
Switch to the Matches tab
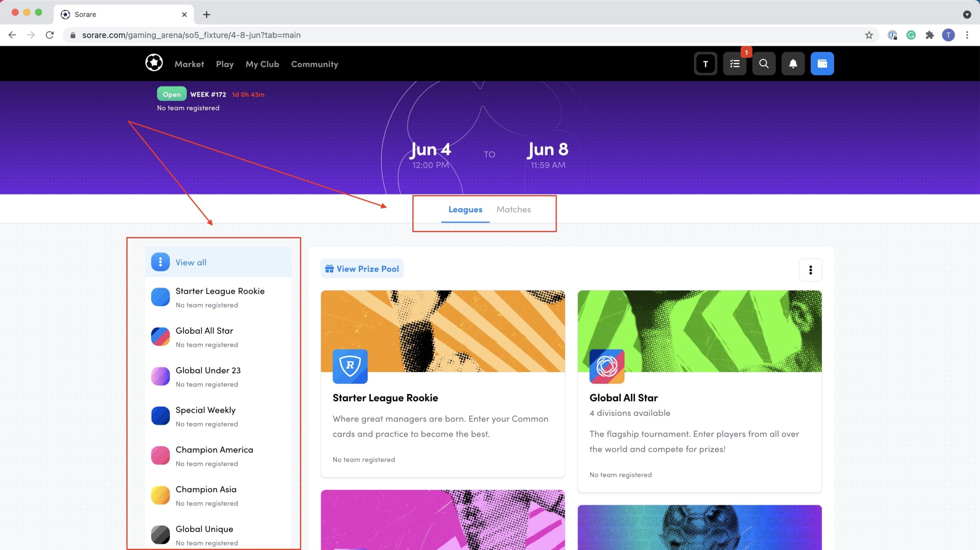(x=514, y=209)
